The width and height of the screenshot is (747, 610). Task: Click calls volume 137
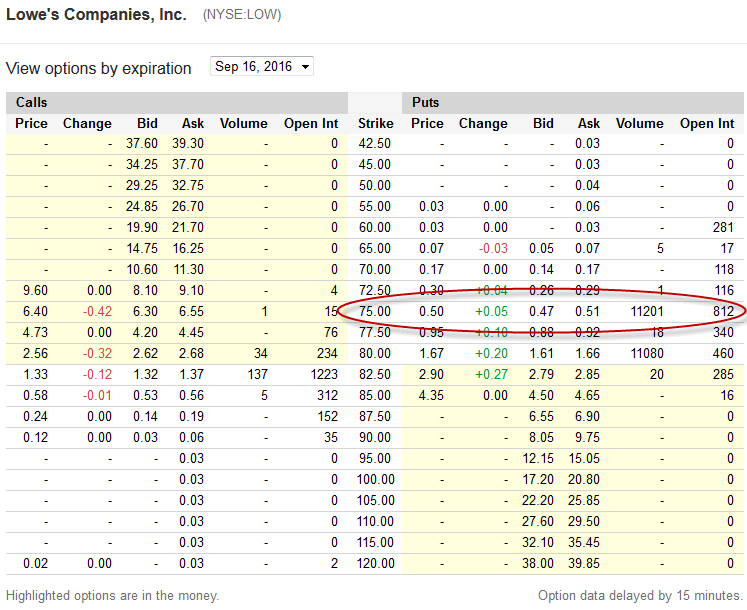pyautogui.click(x=257, y=374)
